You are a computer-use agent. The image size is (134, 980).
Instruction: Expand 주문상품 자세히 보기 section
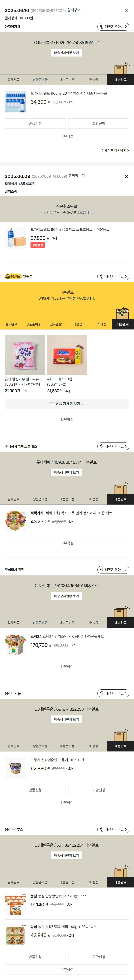pyautogui.click(x=67, y=404)
